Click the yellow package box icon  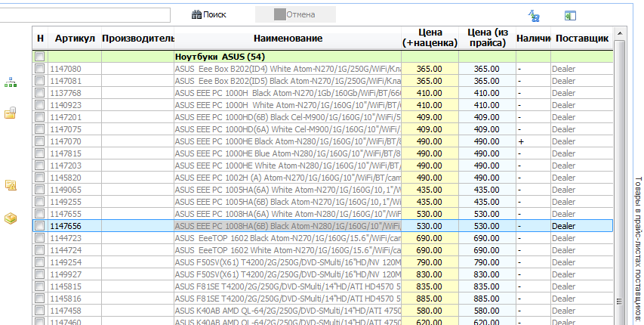[11, 218]
